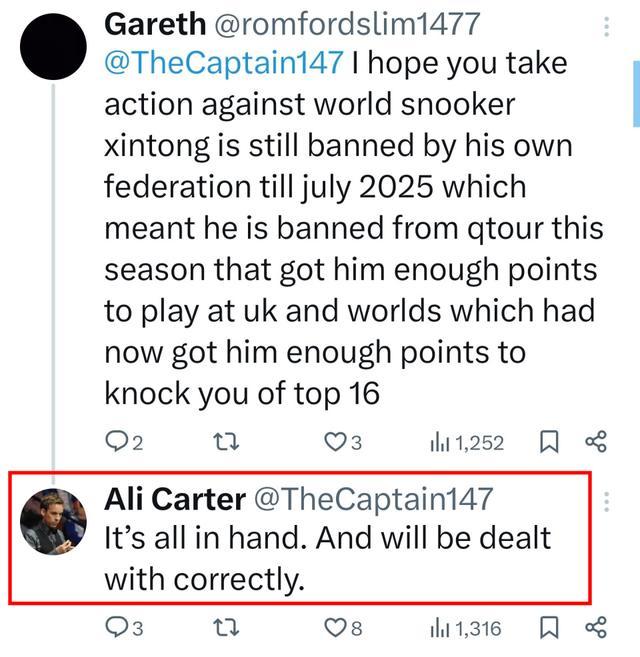Open Ali Carter's profile picture
Viewport: 640px width, 657px height.
53,520
